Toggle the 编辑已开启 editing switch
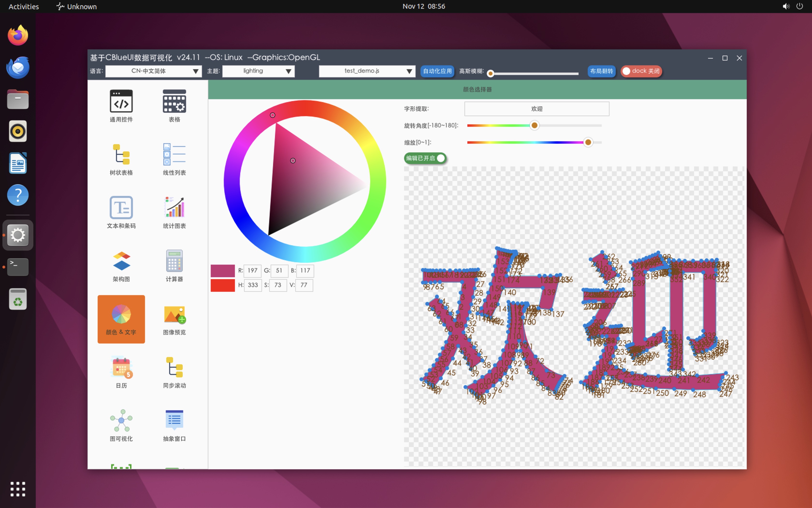 (x=425, y=158)
